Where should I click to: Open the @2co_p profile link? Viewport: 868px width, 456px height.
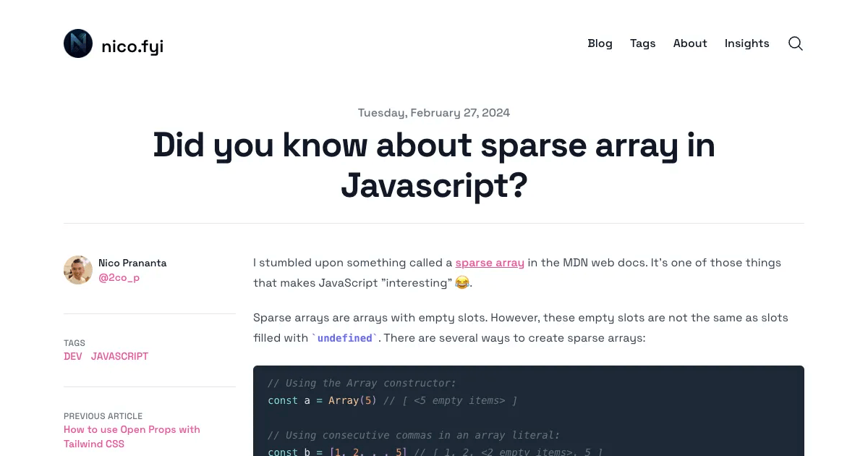pyautogui.click(x=119, y=277)
